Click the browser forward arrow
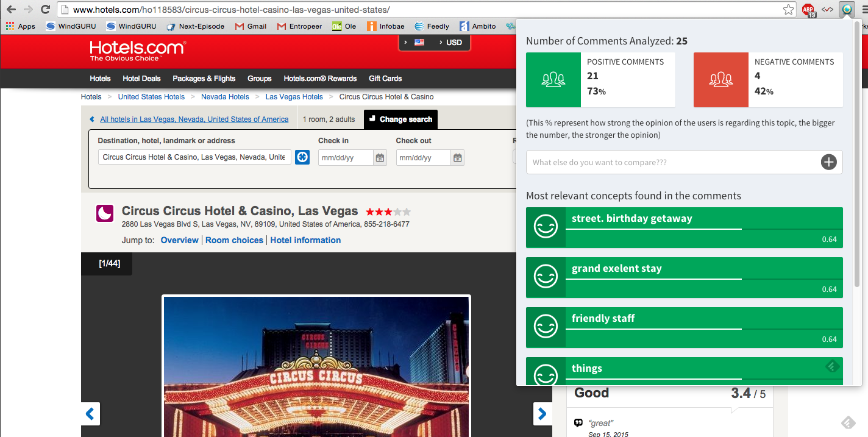The image size is (868, 437). 28,9
